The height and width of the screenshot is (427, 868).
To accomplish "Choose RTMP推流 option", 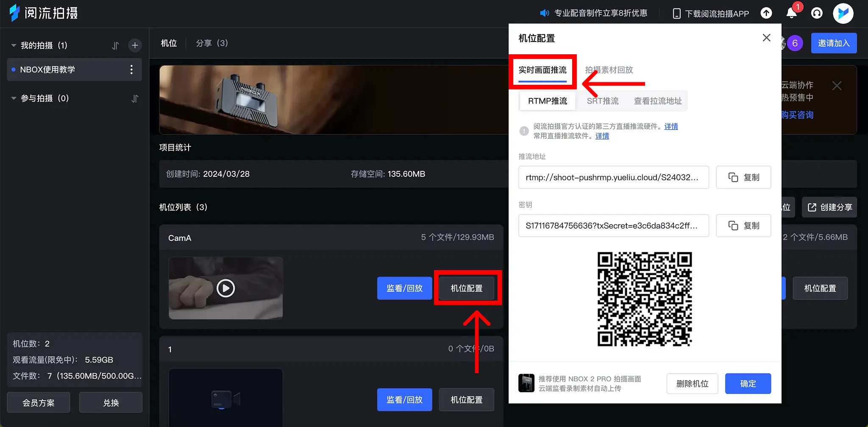I will click(548, 101).
